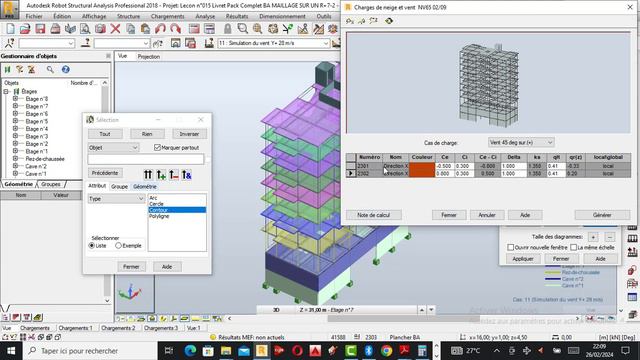Redo the action with the right red arrow
Screen dimensions: 640x360
point(176,29)
